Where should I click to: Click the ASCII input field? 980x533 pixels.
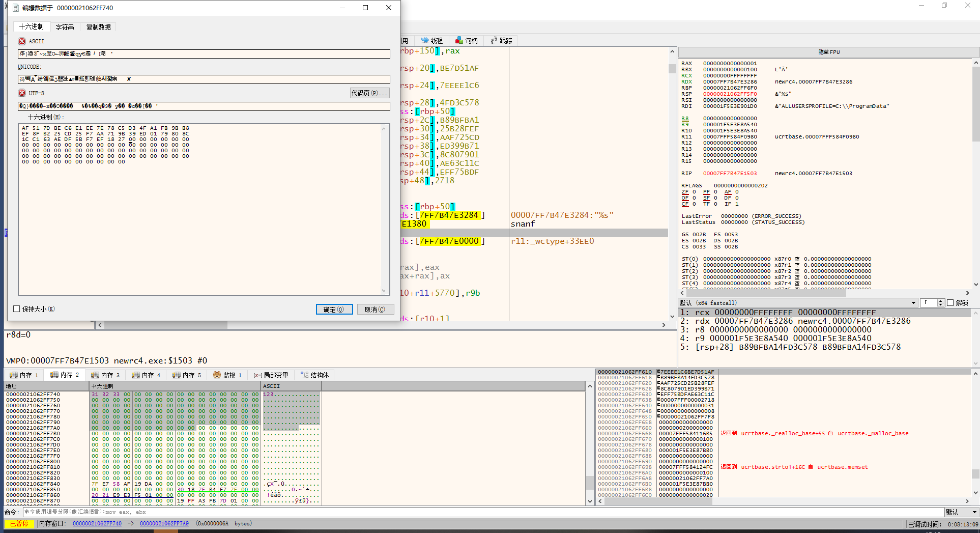[204, 54]
